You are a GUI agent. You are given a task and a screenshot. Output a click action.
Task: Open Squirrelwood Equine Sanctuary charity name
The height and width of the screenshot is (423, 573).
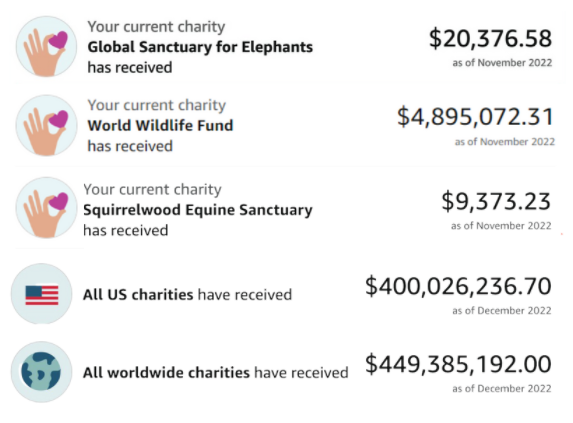(x=198, y=210)
